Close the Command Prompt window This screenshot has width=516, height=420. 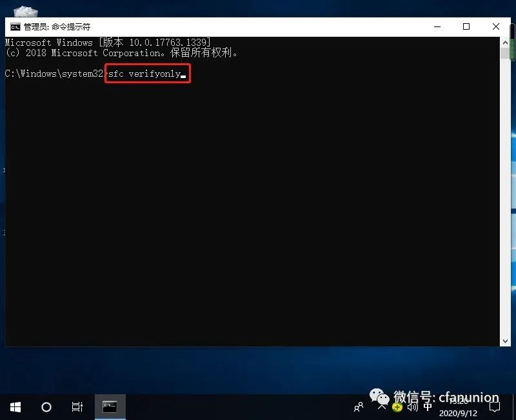coord(495,26)
